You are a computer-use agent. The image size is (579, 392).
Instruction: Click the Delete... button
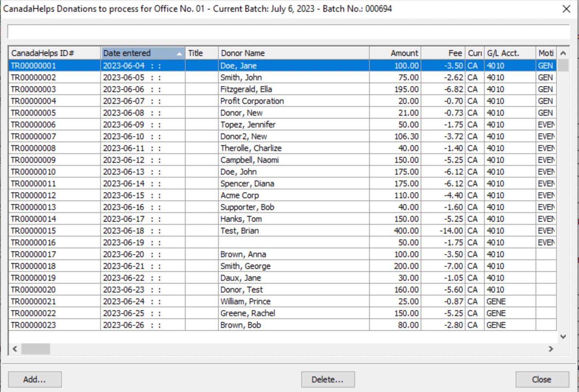point(328,379)
